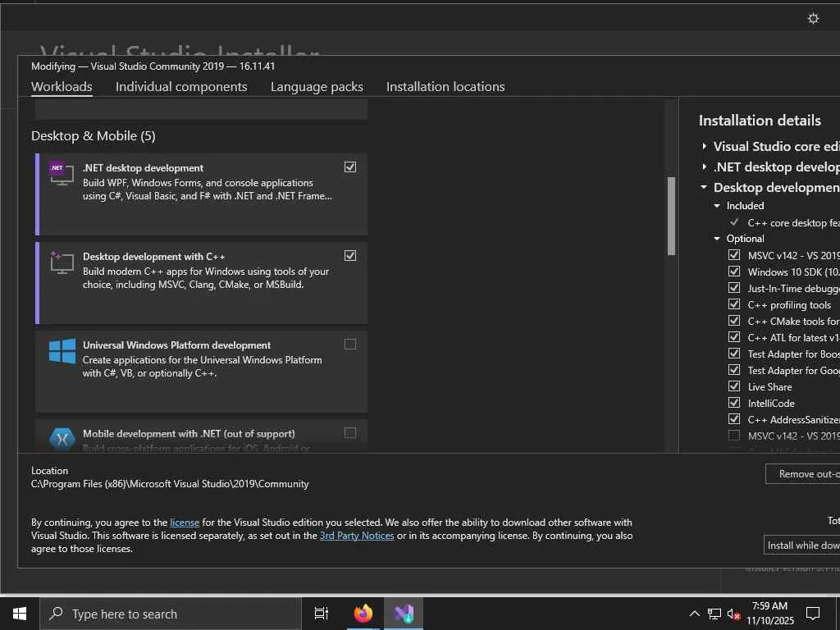Uncheck first MSVC v142 - VS 2019 option
This screenshot has height=630, width=840.
pos(734,255)
